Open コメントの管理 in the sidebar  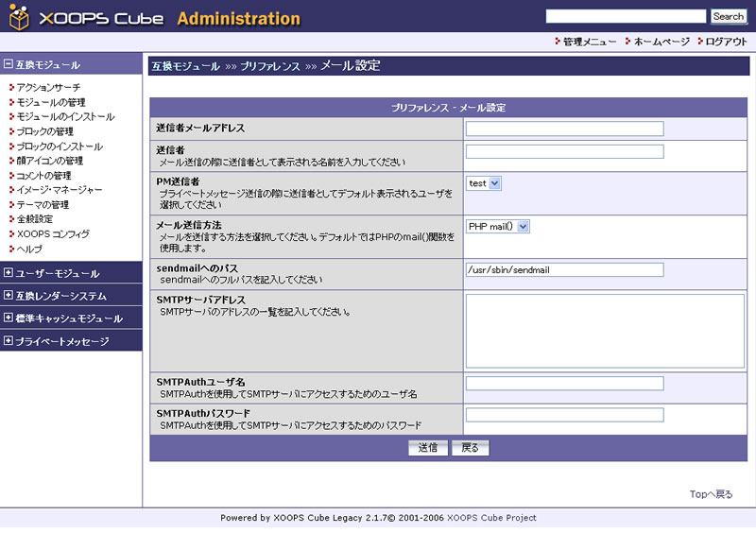tap(43, 175)
